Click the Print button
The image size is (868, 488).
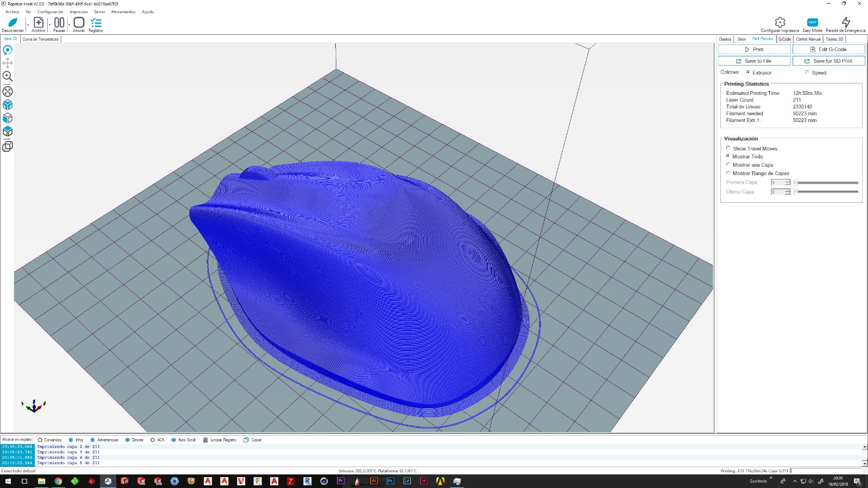point(754,49)
